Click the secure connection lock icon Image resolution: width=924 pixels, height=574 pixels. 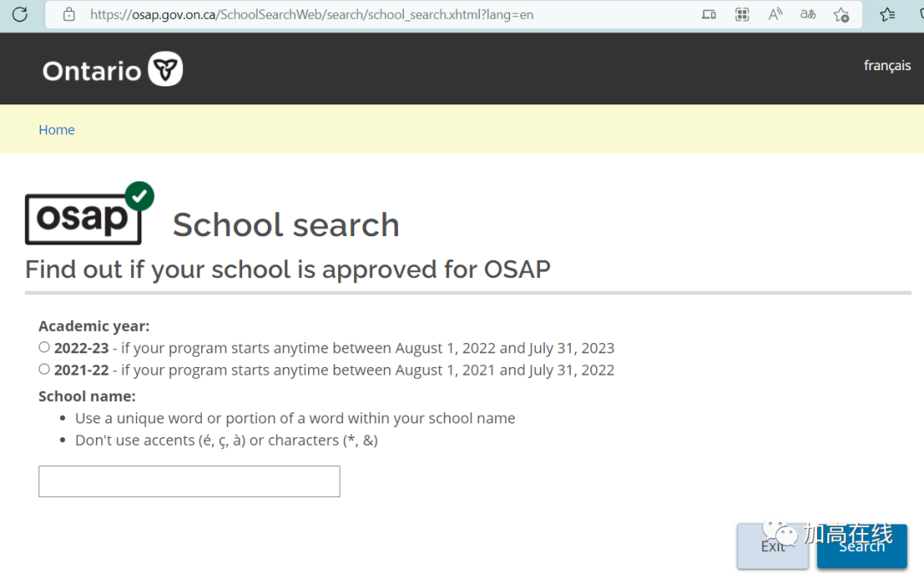70,15
